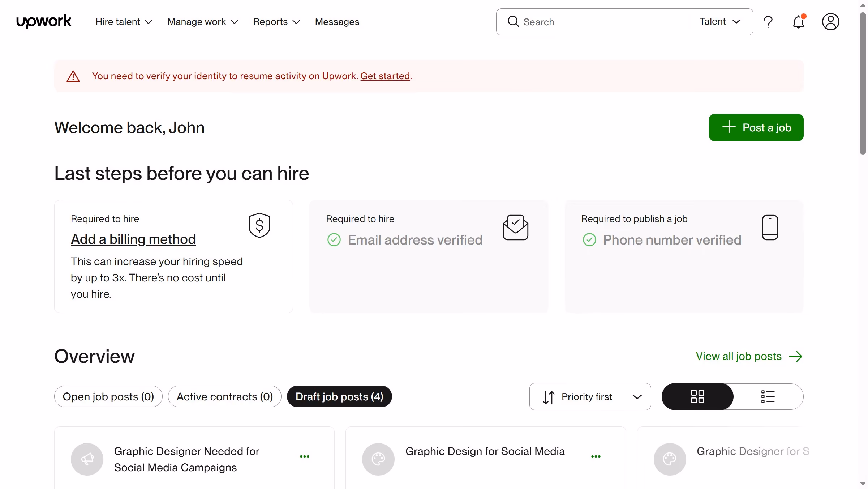Click the email verified green checkmark

(x=334, y=240)
